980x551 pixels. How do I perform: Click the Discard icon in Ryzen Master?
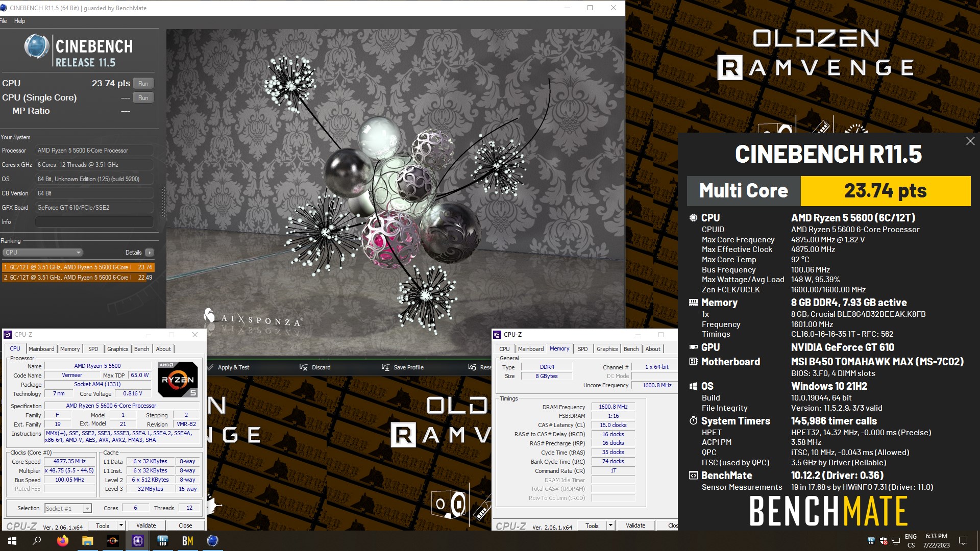point(304,367)
